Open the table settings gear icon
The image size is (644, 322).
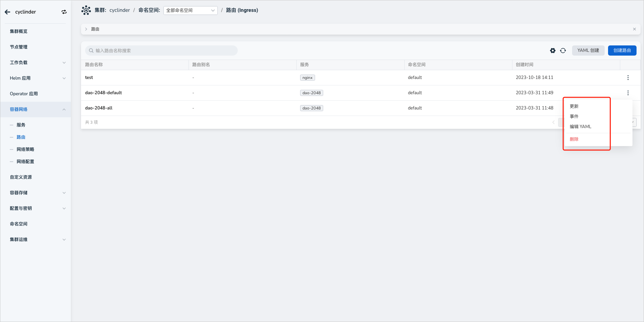point(553,51)
